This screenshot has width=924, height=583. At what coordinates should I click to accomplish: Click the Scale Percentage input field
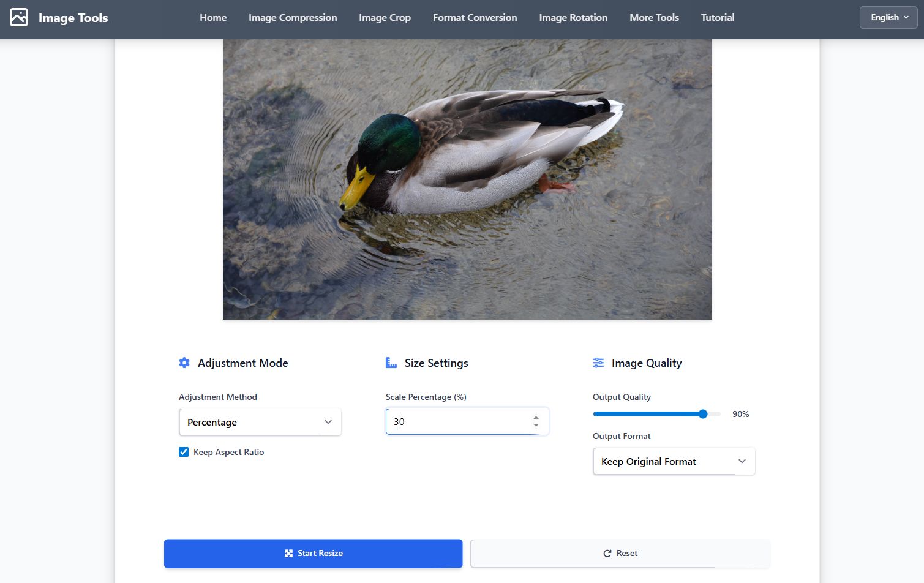[x=467, y=421]
